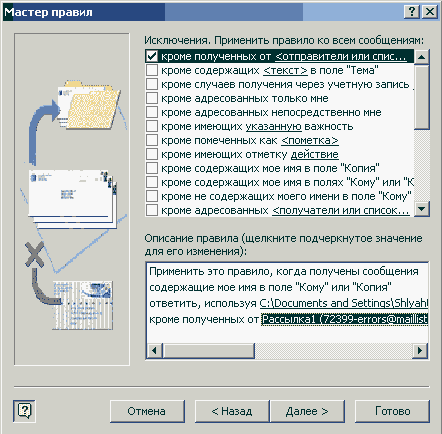Check 'кроме не содержащих моего имени в поле "Кому"'
Viewport: 442px width, 434px height.
click(x=152, y=196)
